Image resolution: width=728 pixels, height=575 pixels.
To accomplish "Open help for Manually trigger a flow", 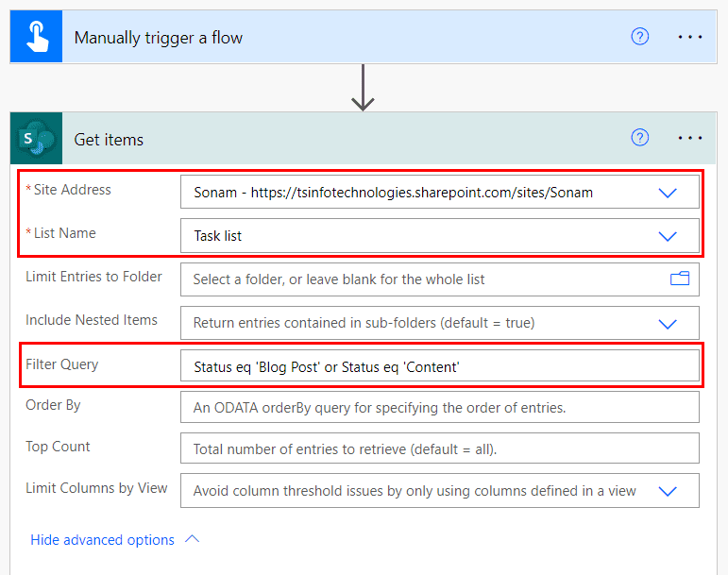I will click(x=640, y=36).
